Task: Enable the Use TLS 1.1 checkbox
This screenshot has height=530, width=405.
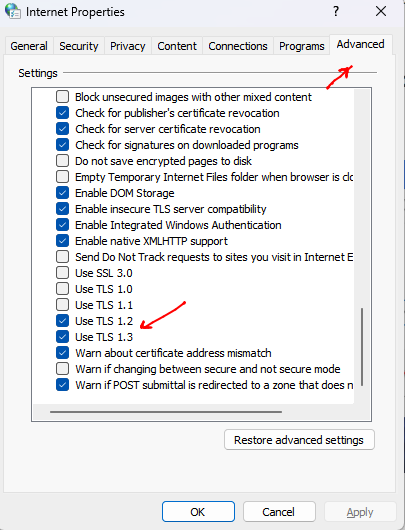Action: point(63,305)
